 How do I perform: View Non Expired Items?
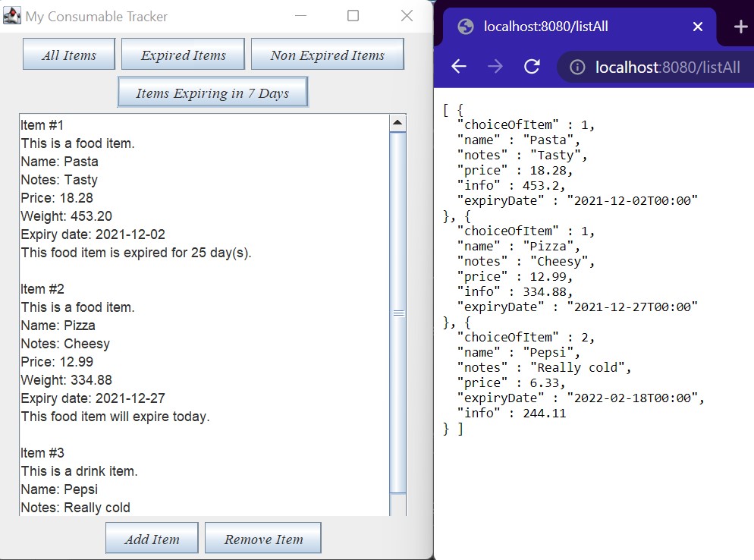tap(327, 54)
